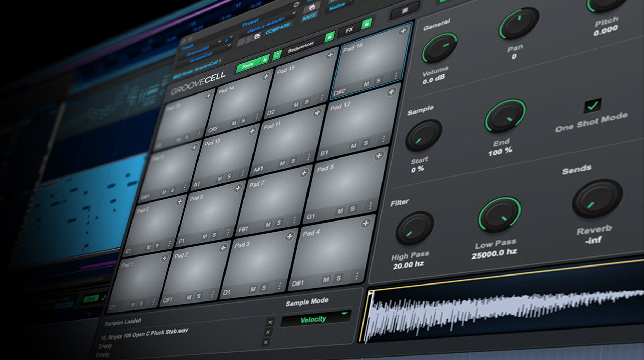Image resolution: width=644 pixels, height=360 pixels.
Task: Click the High Pass value 20.00 hz
Action: coord(408,265)
